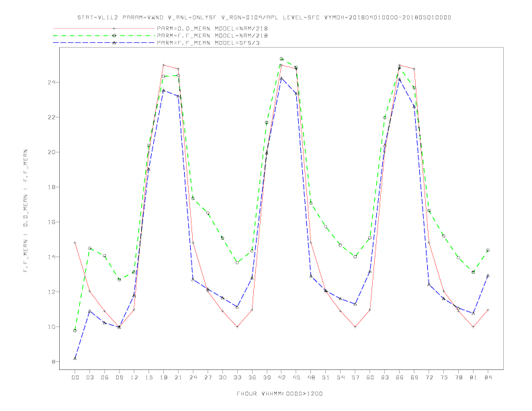Click red observed plus marker at hour 00
The width and height of the screenshot is (532, 411).
tap(75, 243)
